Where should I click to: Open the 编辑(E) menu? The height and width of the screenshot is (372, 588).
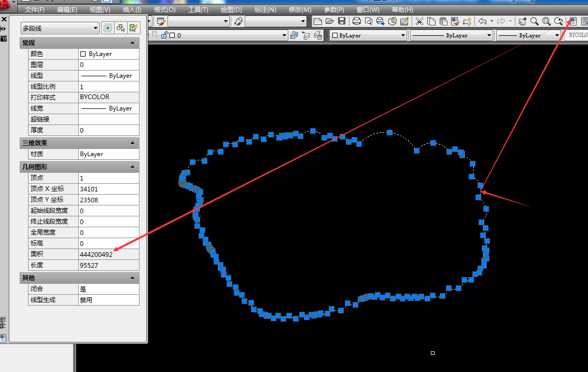[x=67, y=10]
